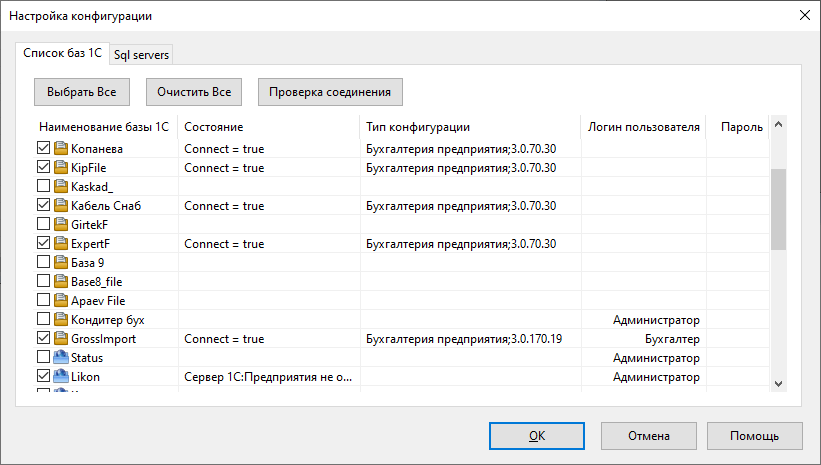
Task: Click the Логин пользователя column header
Action: [x=644, y=127]
